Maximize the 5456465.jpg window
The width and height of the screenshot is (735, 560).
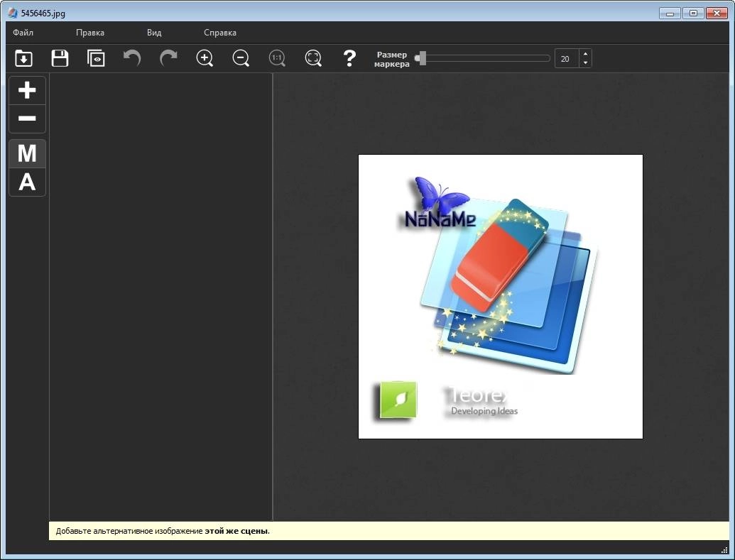coord(693,13)
